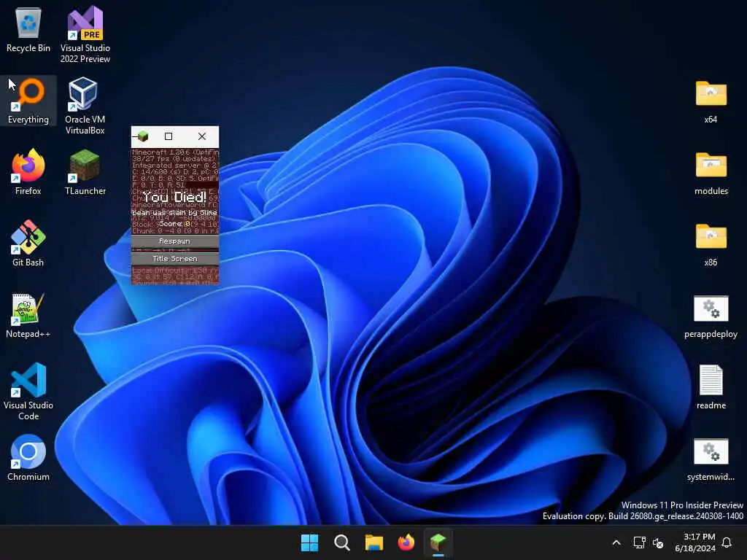
Task: Select the Everything search shortcut
Action: (28, 101)
